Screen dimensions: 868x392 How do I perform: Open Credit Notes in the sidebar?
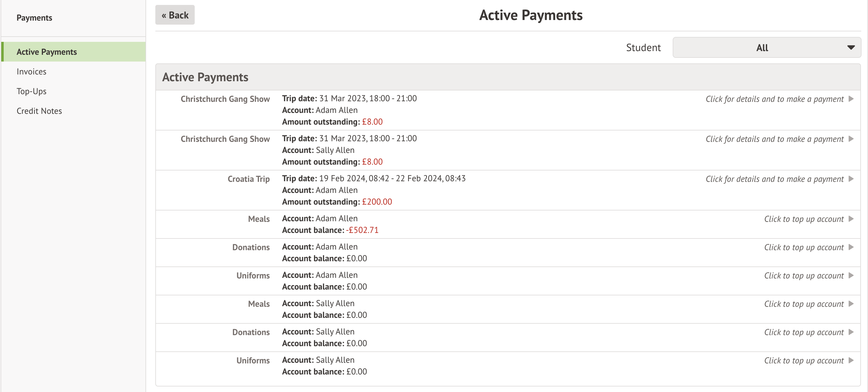point(39,111)
